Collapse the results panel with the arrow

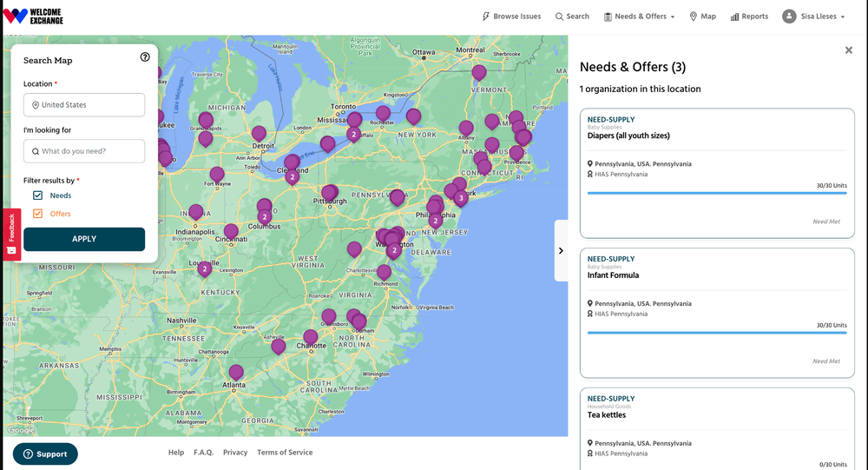click(x=561, y=251)
